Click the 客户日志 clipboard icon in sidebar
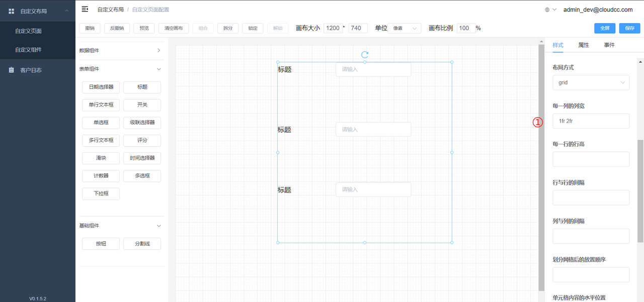The image size is (644, 302). 12,70
